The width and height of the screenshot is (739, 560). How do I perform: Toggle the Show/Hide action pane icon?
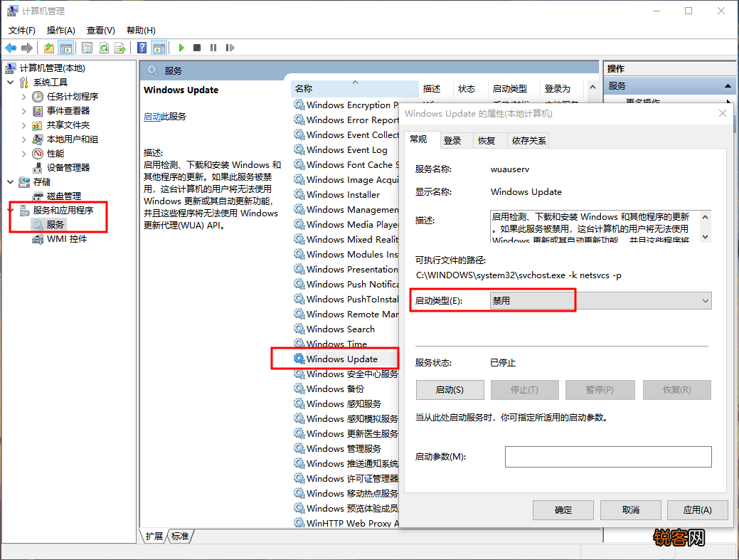tap(159, 48)
